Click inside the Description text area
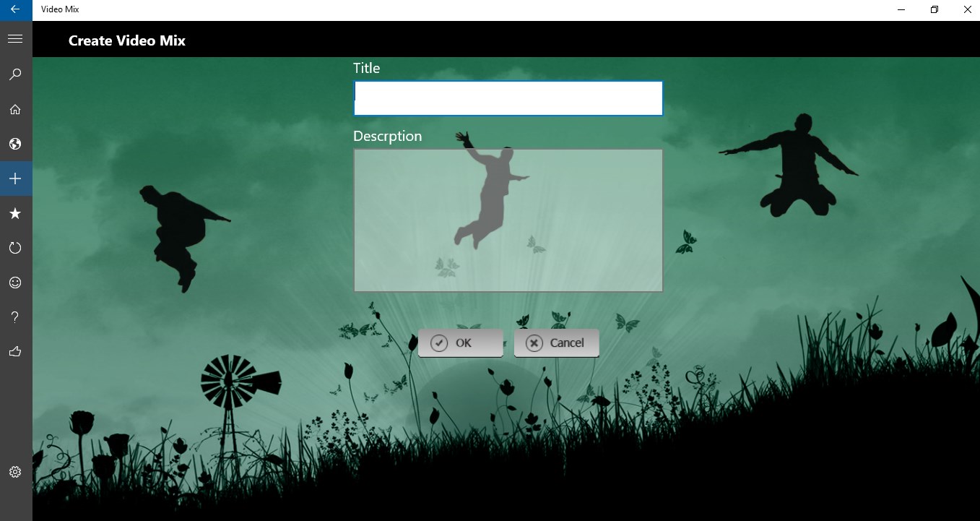980x521 pixels. 508,220
